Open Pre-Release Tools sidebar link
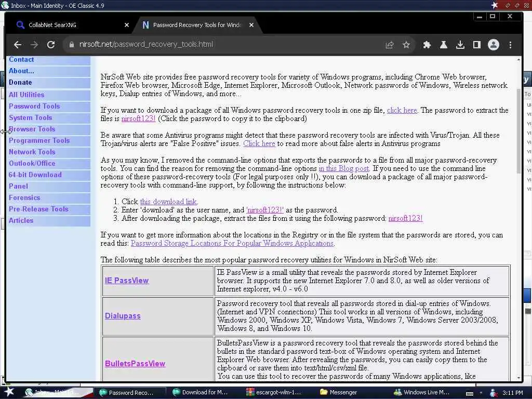Viewport: 532px width, 399px height. (x=38, y=209)
